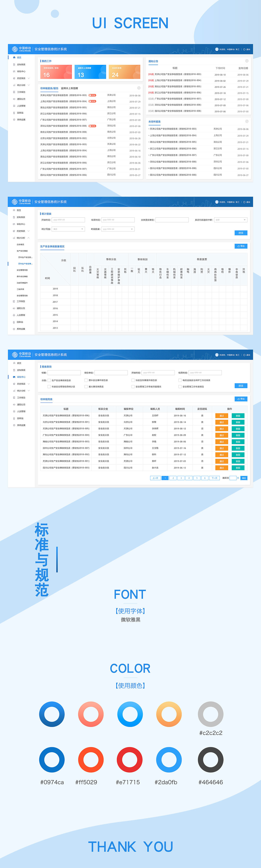Viewport: 261px width, 868px height.
Task: Open 时间粒度 dropdown
Action: (118, 229)
